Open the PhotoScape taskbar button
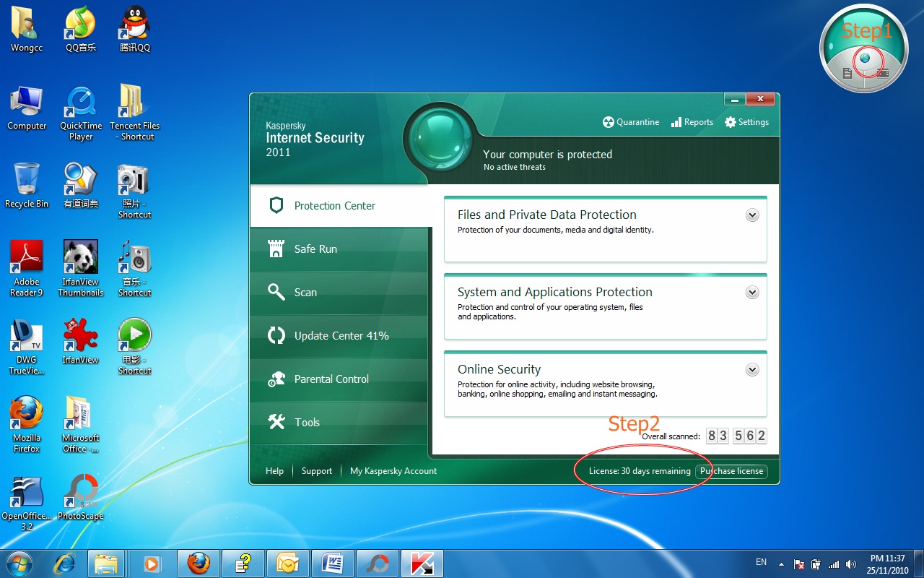The image size is (924, 578). (x=377, y=563)
